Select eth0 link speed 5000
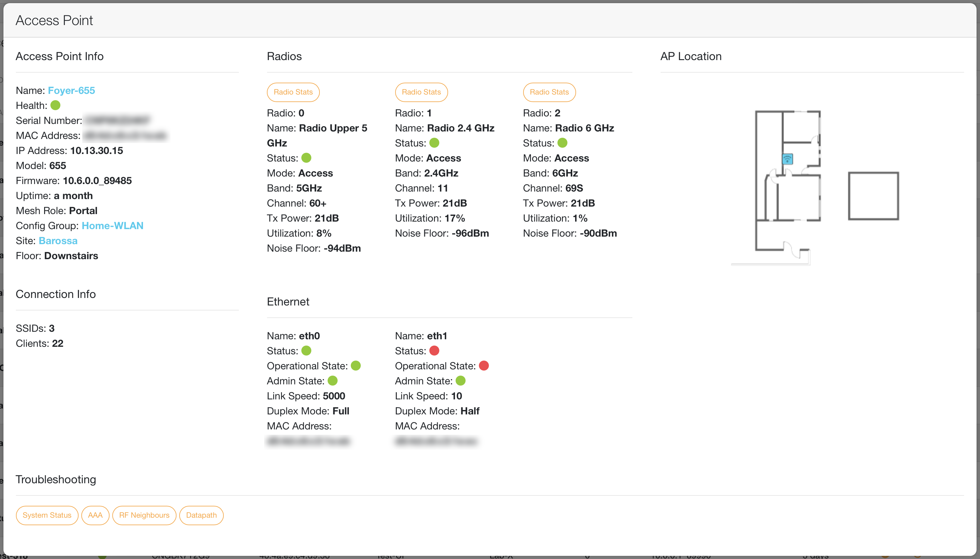980x559 pixels. tap(334, 396)
